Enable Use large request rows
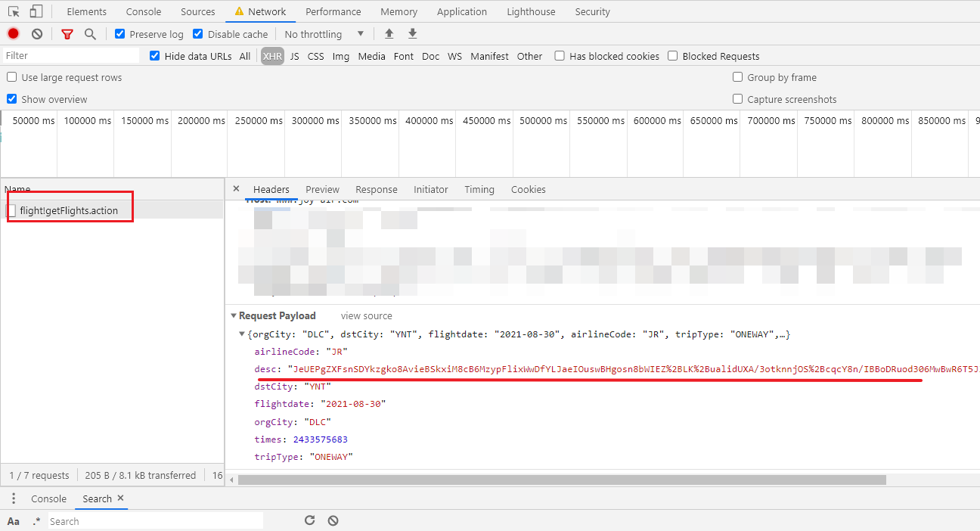The width and height of the screenshot is (980, 531). tap(12, 77)
